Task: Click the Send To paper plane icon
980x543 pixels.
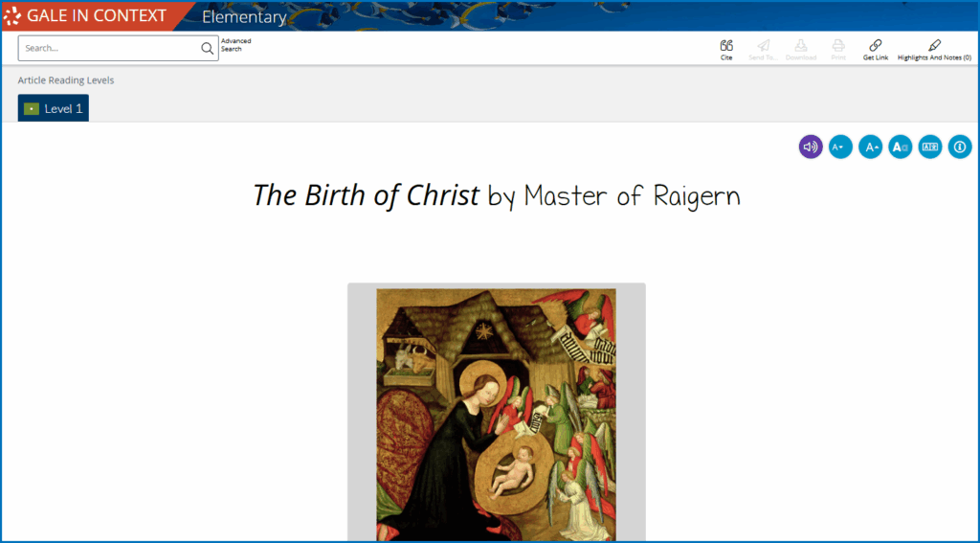Action: 763,45
